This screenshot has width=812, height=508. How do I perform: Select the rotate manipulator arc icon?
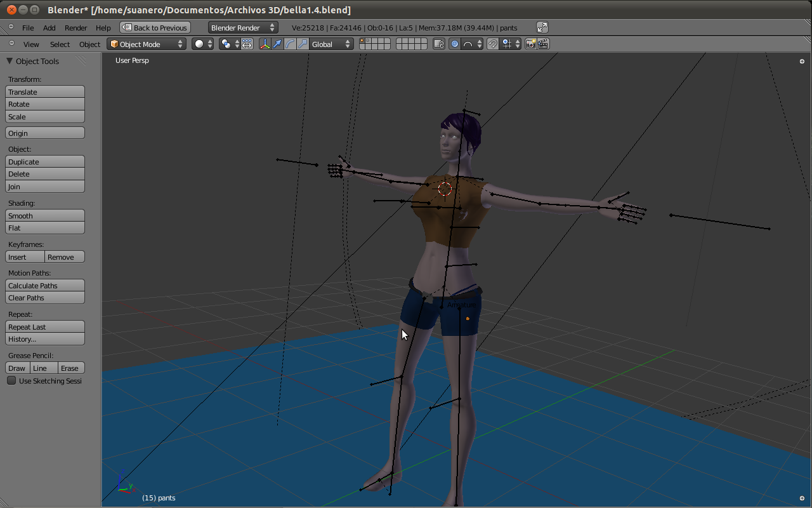290,44
